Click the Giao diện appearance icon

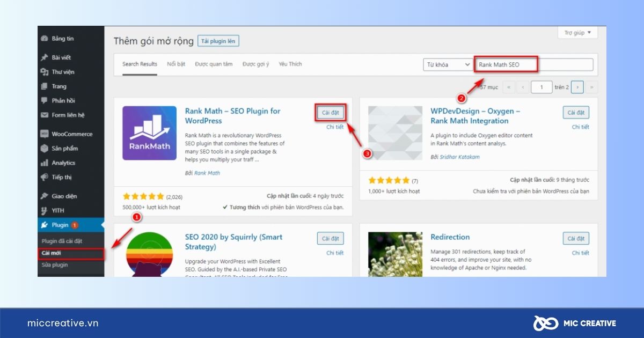tap(45, 196)
